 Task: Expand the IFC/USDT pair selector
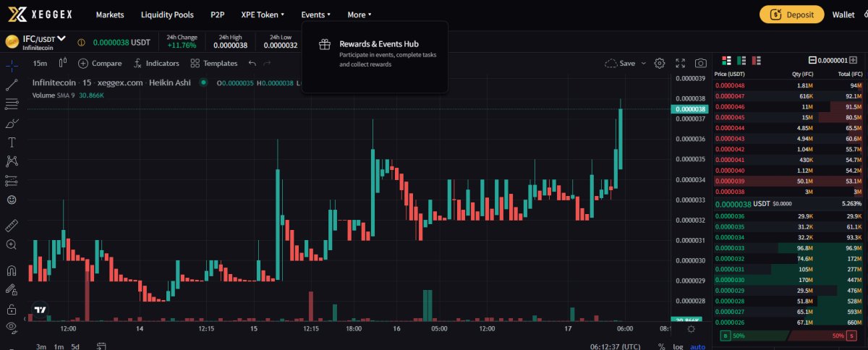(x=44, y=38)
